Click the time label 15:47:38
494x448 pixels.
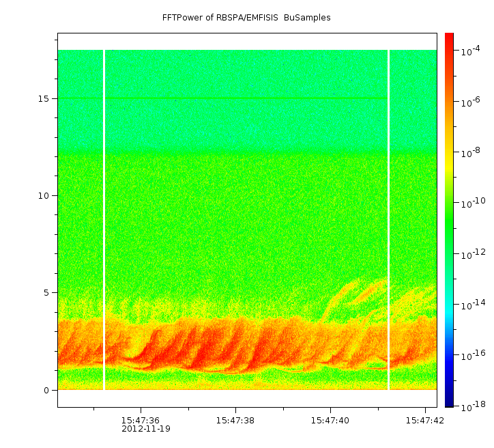pos(235,421)
